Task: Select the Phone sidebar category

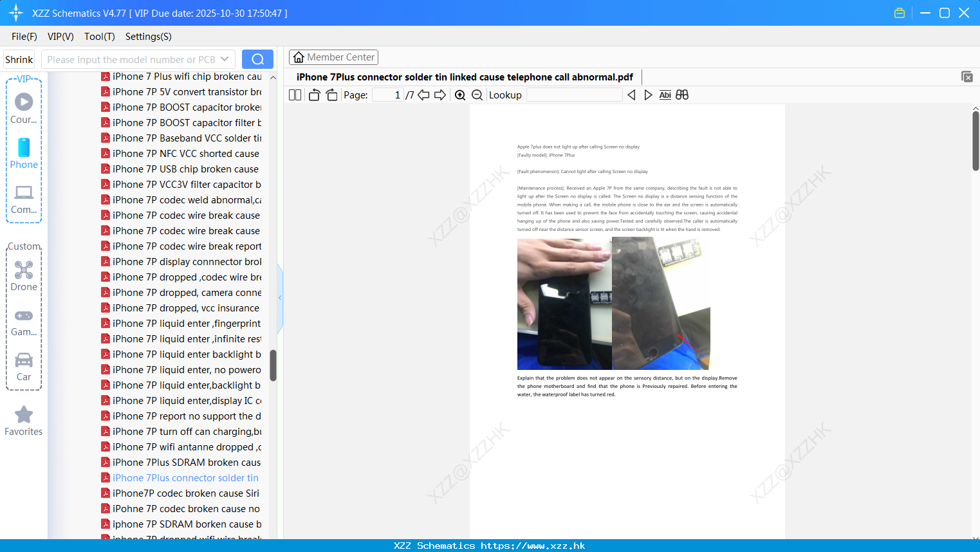Action: [24, 154]
